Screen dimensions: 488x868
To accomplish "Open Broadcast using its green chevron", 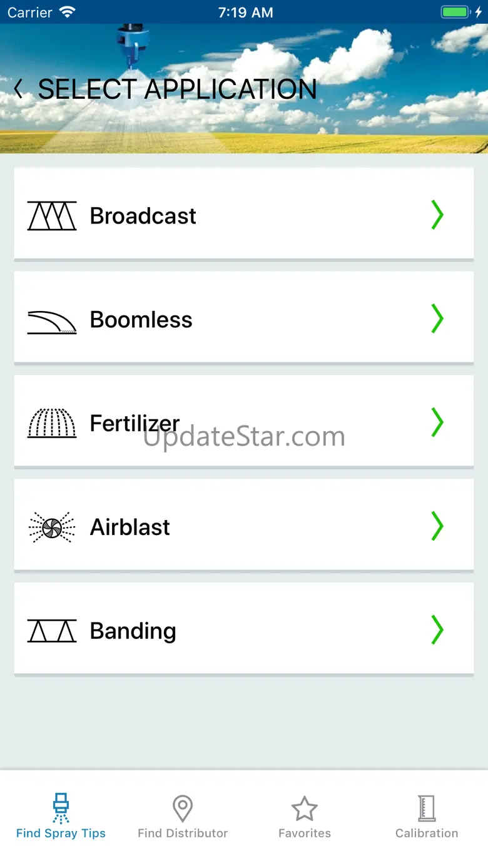I will click(x=437, y=215).
